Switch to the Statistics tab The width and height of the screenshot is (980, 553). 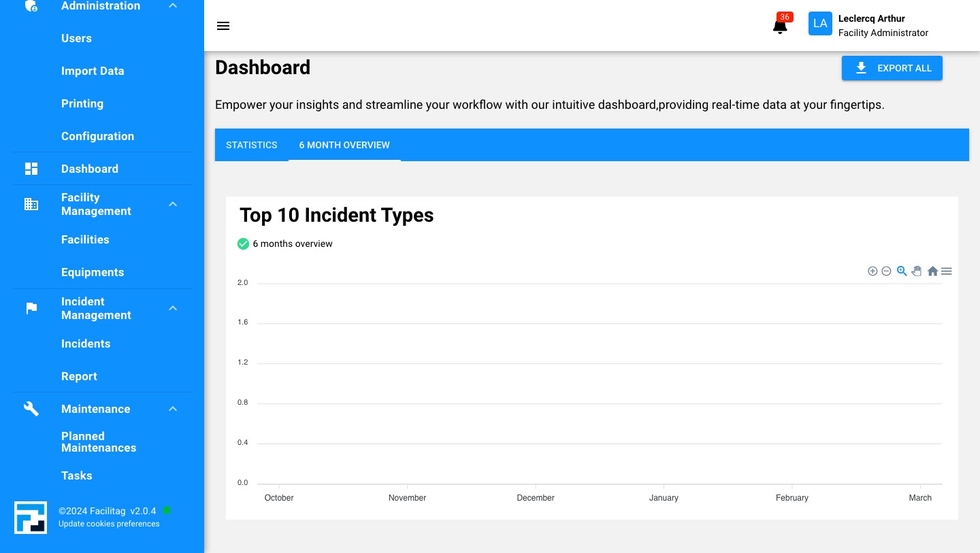(x=252, y=145)
